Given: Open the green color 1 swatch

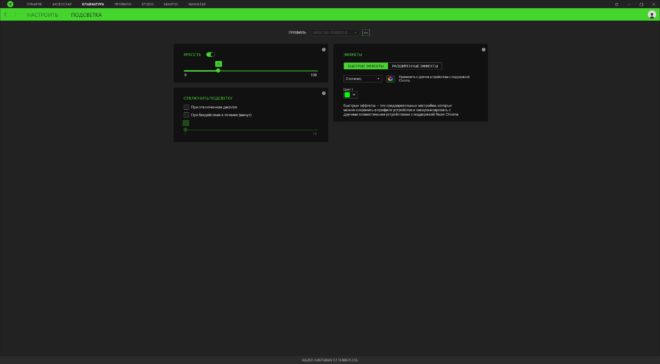Looking at the screenshot, I should tap(347, 95).
